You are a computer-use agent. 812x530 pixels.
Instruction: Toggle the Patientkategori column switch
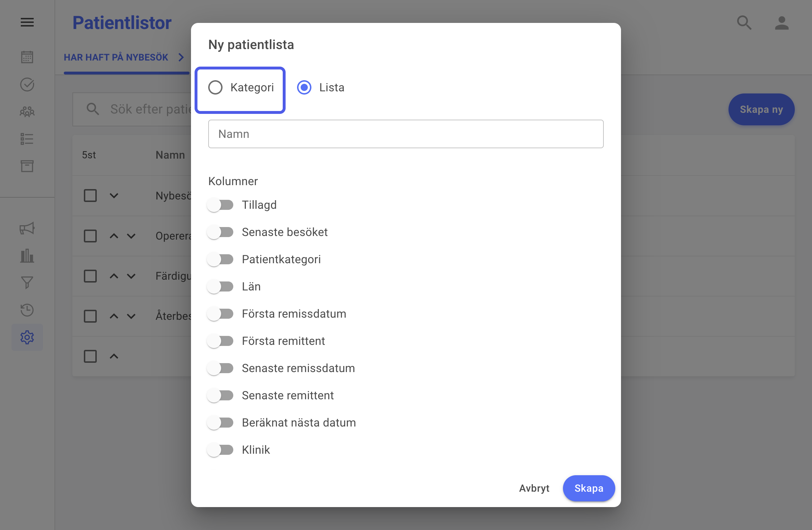[220, 259]
